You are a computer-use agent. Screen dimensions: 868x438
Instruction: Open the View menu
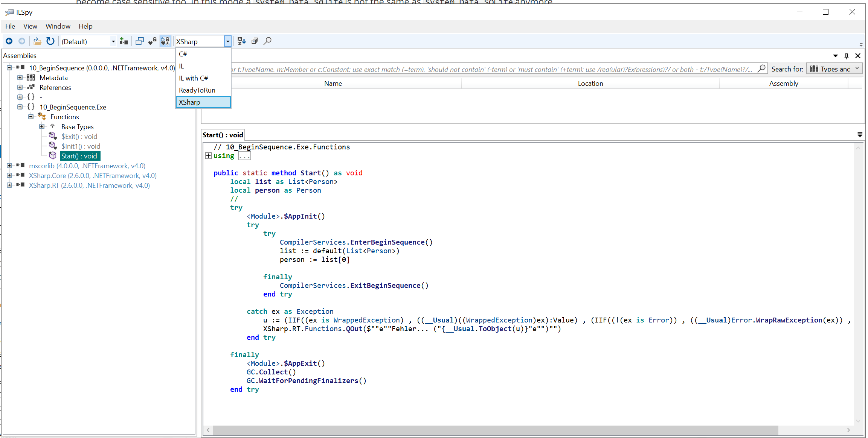(30, 26)
